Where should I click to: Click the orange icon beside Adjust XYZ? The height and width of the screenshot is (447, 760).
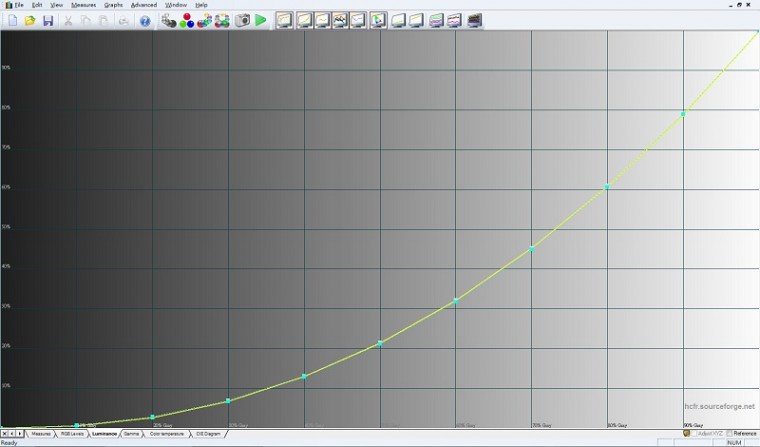pos(686,433)
